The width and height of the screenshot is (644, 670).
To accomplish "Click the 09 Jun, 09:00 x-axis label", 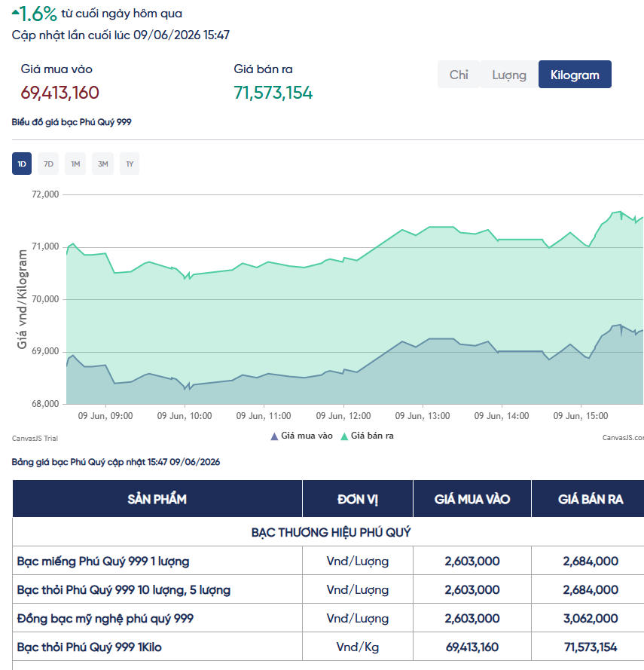I will tap(105, 416).
